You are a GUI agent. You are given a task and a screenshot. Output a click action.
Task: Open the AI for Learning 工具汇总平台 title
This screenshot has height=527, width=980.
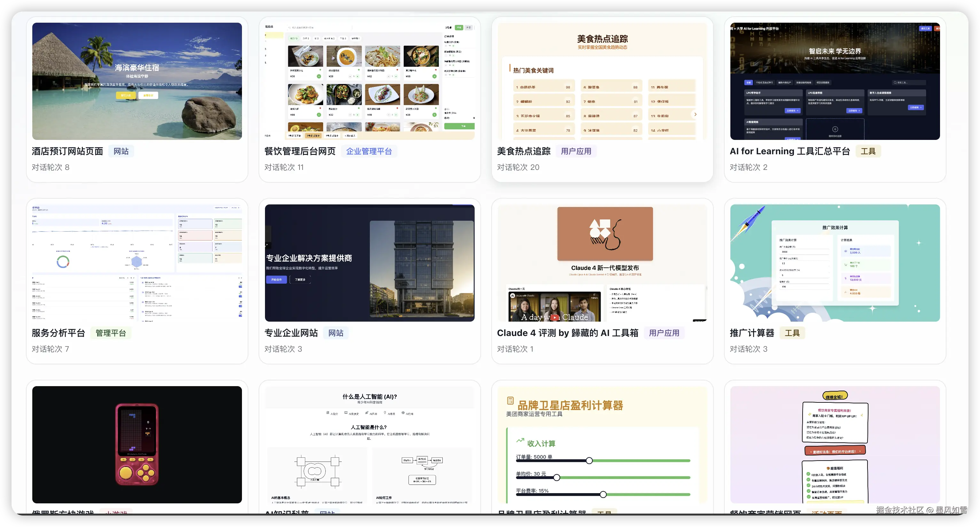click(x=789, y=151)
